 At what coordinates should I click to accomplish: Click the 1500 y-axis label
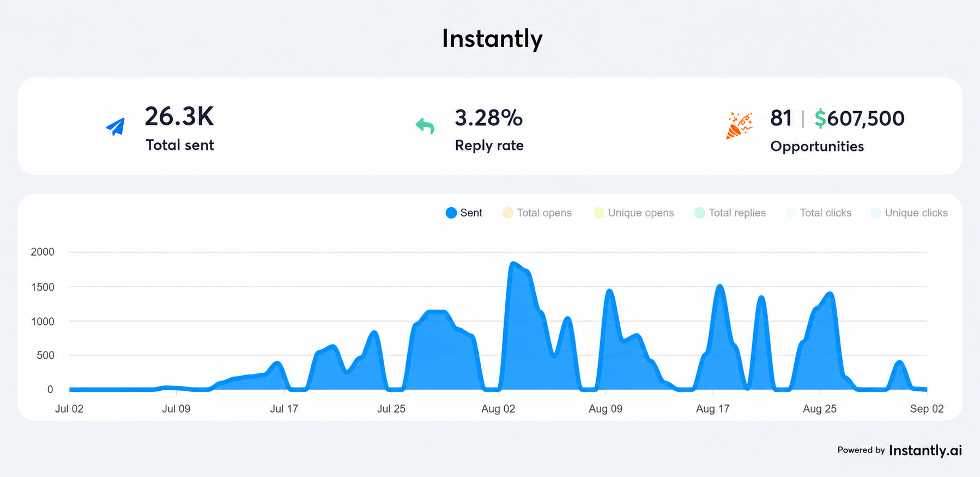coord(43,287)
